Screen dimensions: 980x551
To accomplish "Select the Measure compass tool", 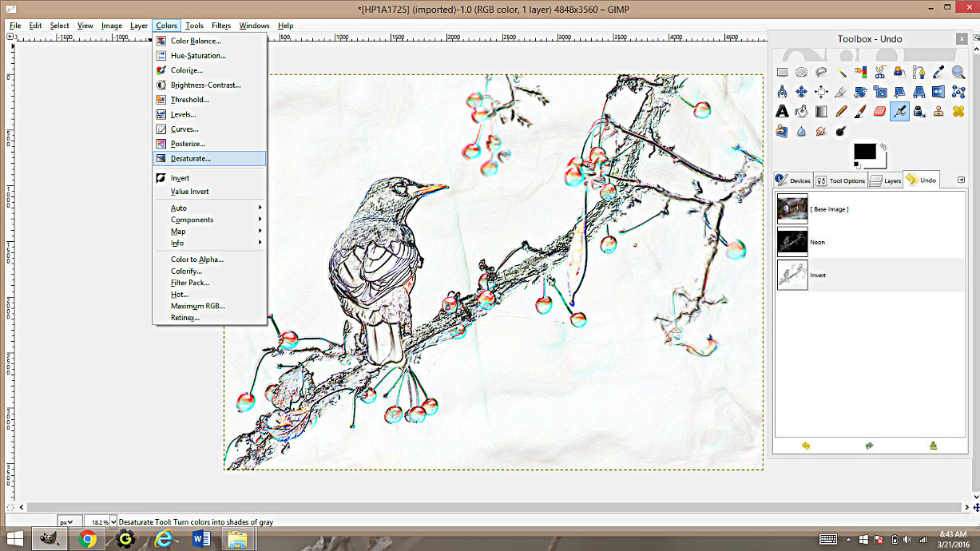I will click(782, 91).
